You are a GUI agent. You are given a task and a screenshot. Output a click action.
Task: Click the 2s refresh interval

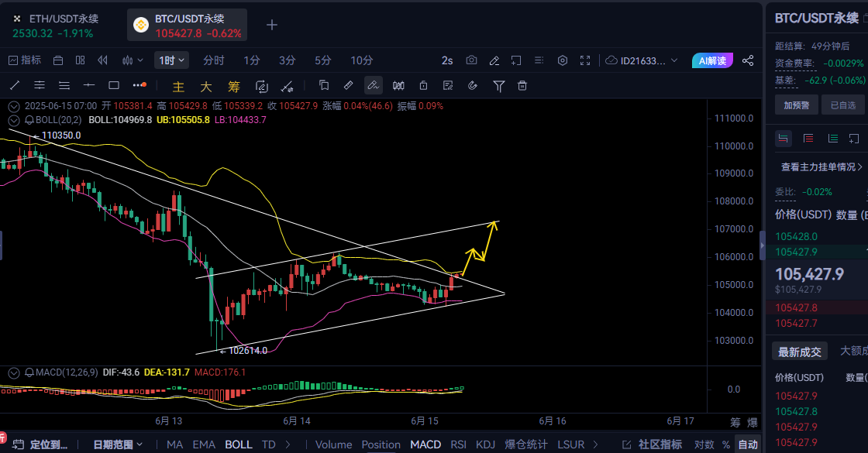(x=447, y=60)
